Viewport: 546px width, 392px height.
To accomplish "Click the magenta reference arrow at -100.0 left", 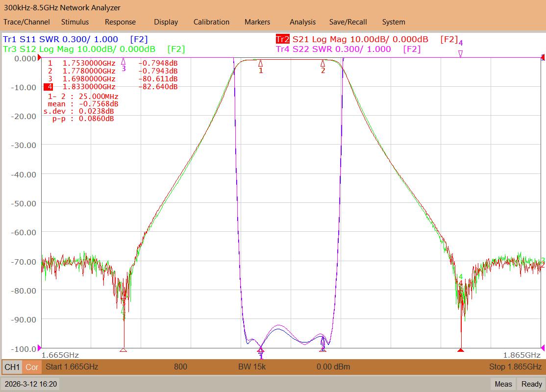I will click(x=39, y=347).
